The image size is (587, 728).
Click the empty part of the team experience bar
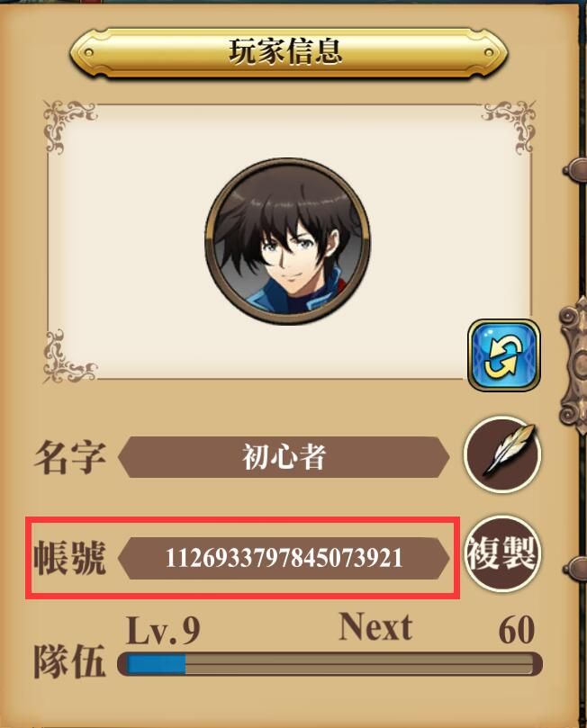[x=360, y=664]
